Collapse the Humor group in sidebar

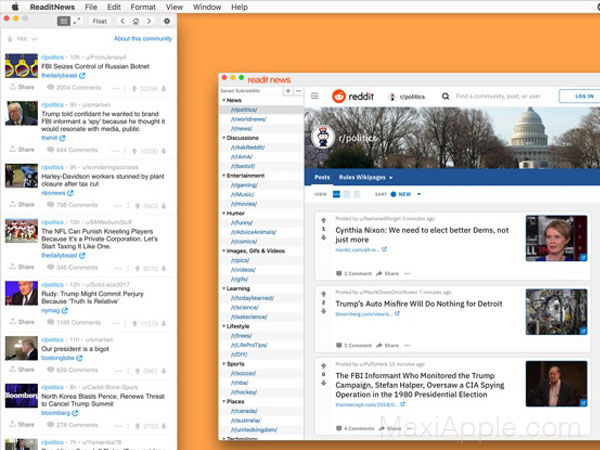click(x=224, y=213)
